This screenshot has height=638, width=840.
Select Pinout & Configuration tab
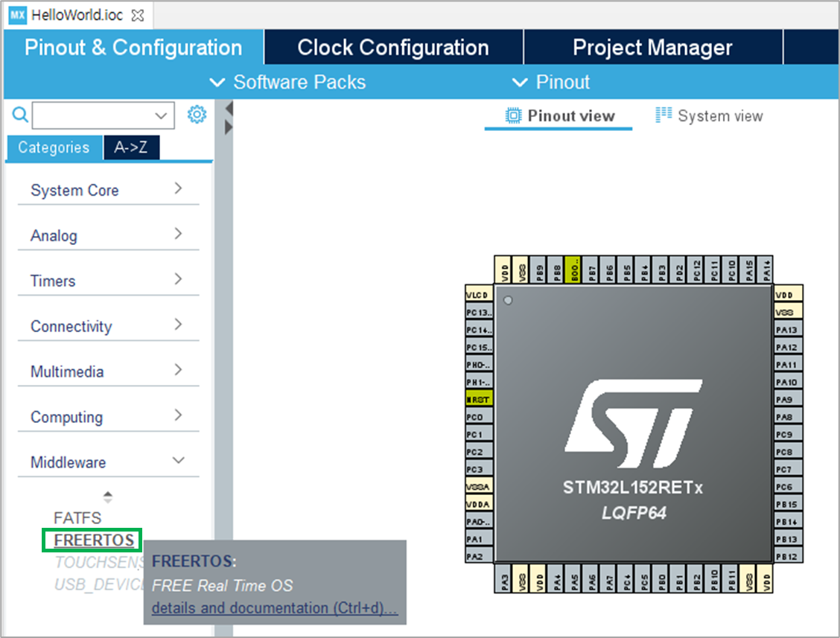(x=133, y=47)
